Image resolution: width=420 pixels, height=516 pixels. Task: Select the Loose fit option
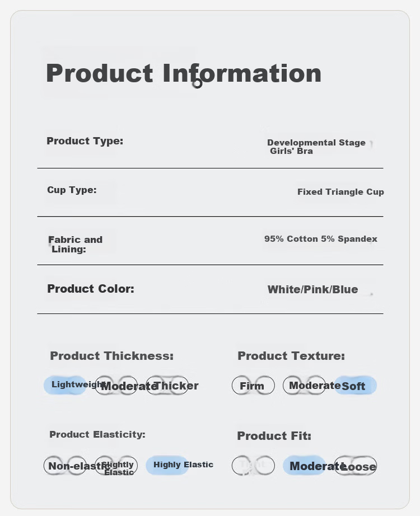pos(355,465)
